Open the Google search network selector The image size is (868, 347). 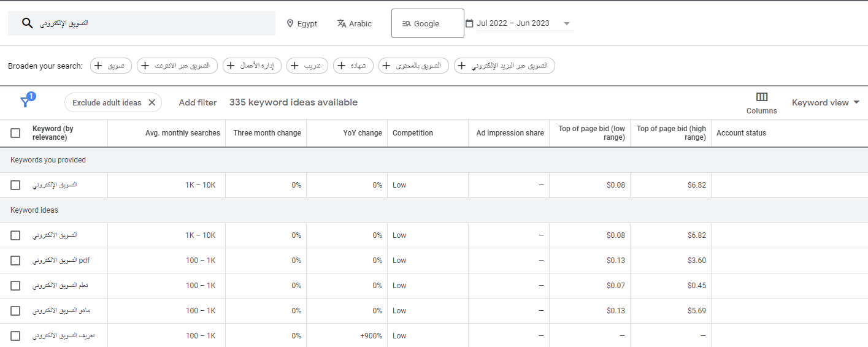coord(427,23)
